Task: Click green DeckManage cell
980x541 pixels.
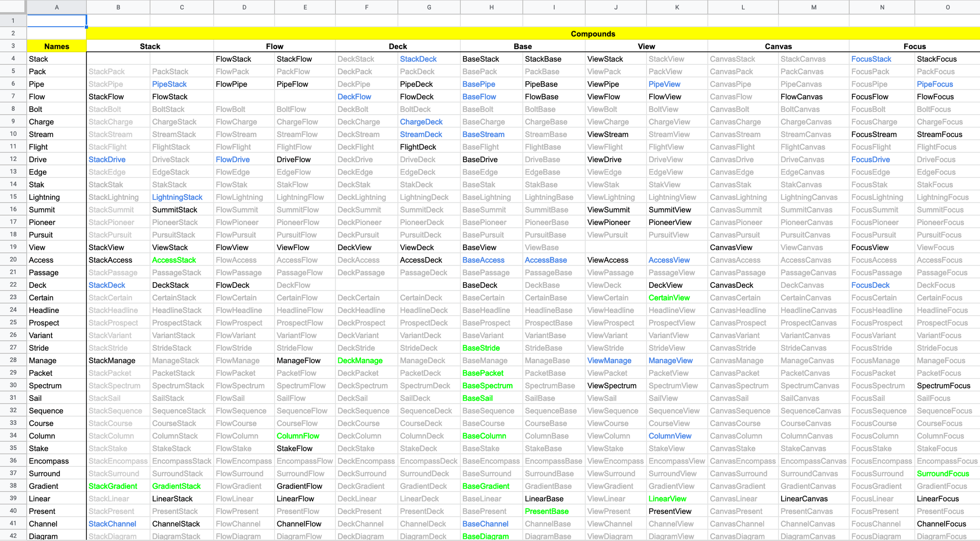Action: tap(360, 360)
